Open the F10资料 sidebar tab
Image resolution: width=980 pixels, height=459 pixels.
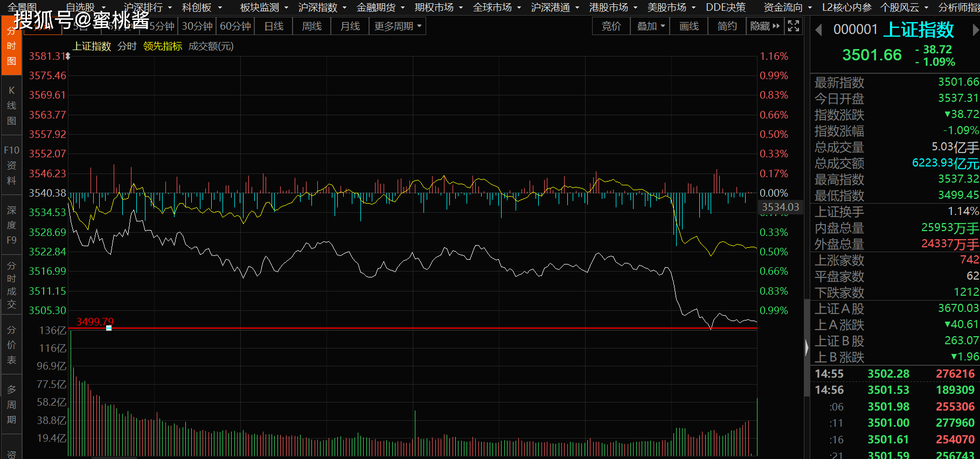[11, 165]
